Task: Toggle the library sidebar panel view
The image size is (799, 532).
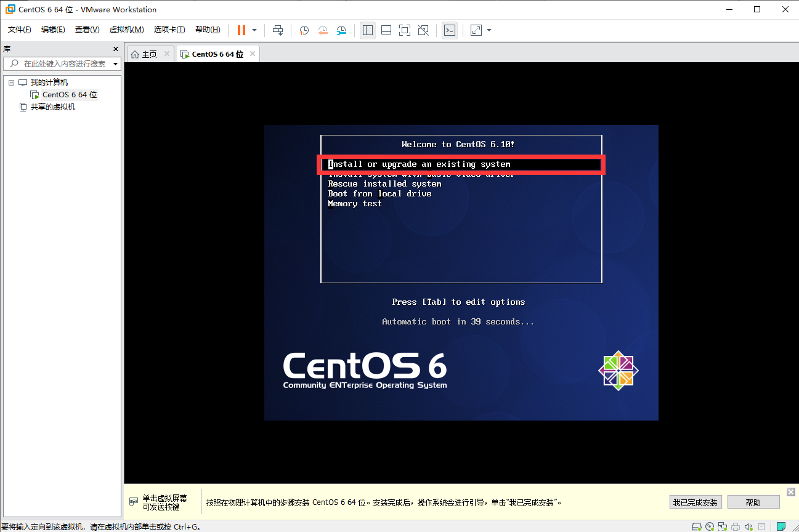Action: [x=368, y=30]
